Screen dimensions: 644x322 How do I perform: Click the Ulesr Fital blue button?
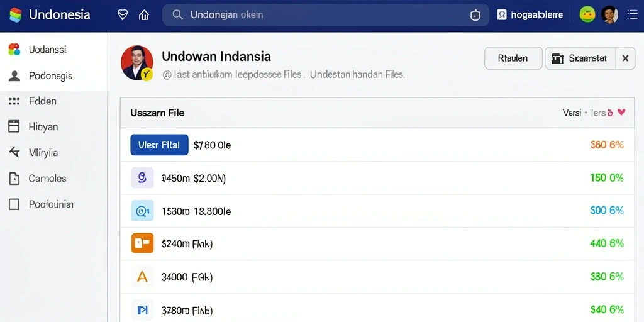[x=159, y=145]
